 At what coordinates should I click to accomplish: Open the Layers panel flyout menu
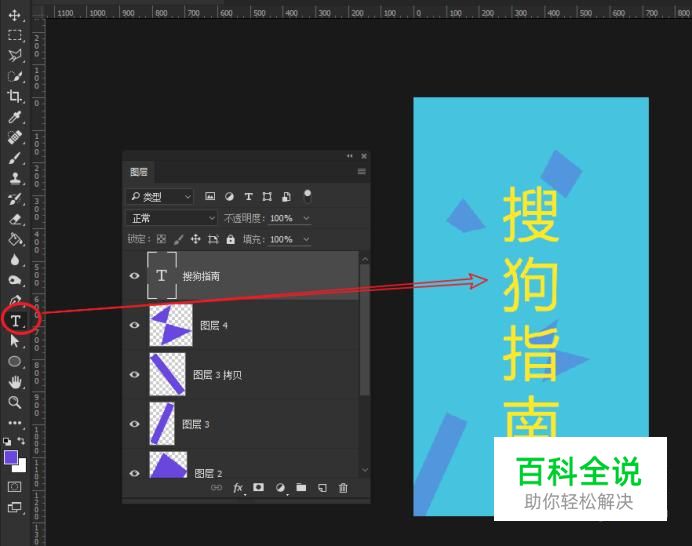361,172
